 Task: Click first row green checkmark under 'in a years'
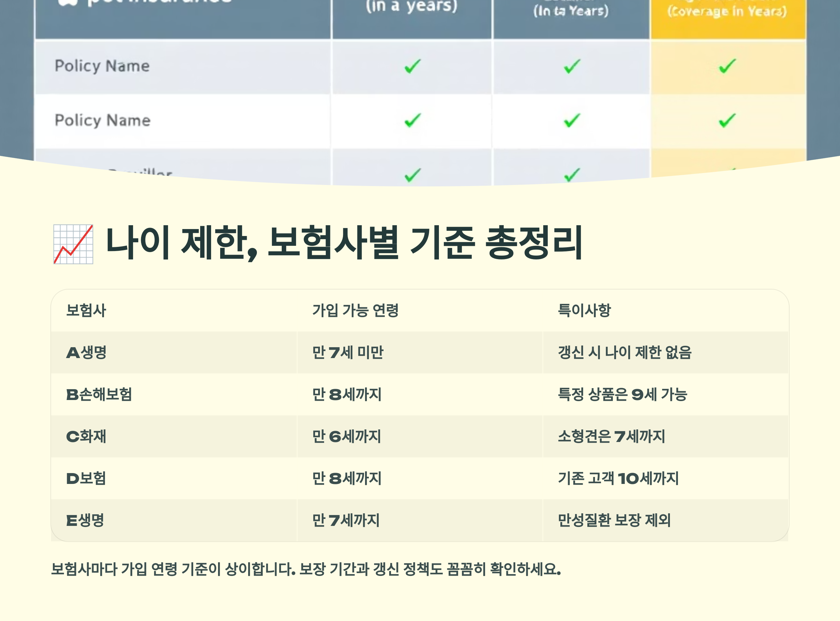pos(412,66)
